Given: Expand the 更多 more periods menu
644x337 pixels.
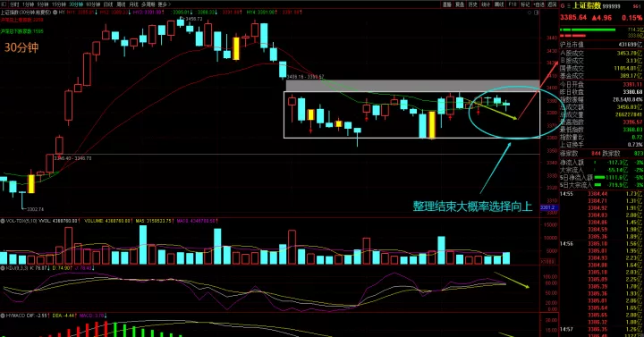Looking at the screenshot, I should pos(164,4).
